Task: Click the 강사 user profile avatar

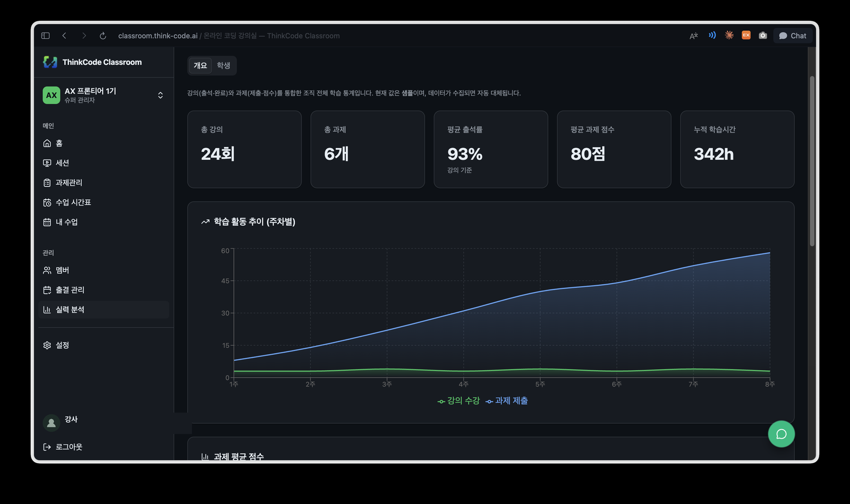Action: coord(52,423)
